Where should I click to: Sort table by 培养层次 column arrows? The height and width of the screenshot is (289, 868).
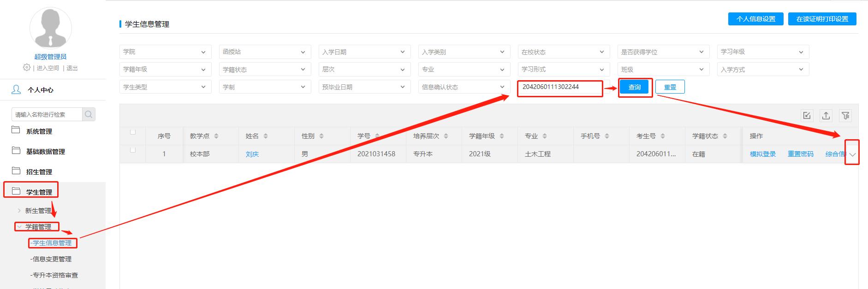click(x=446, y=136)
